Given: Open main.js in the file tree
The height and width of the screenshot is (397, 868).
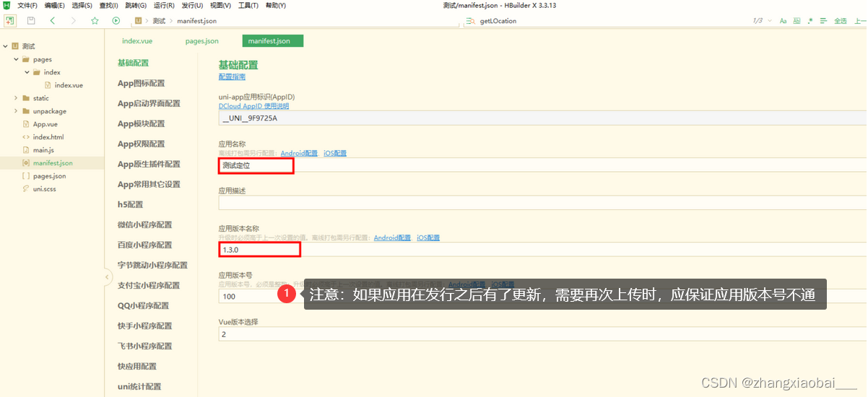Looking at the screenshot, I should pos(43,150).
